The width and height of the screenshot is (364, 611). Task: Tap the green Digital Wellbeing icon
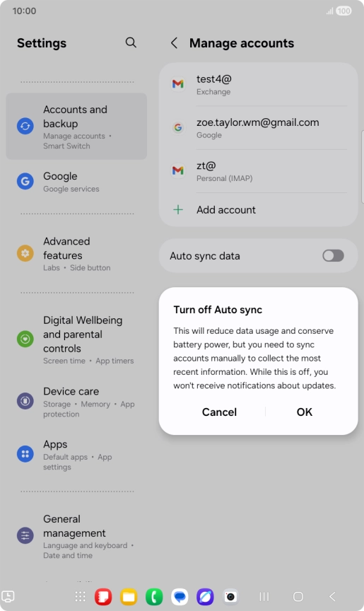(25, 339)
